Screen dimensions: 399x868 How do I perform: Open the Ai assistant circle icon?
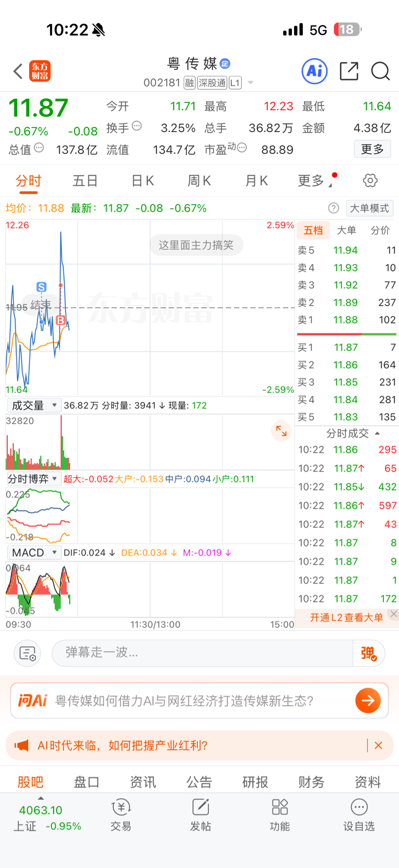[314, 71]
